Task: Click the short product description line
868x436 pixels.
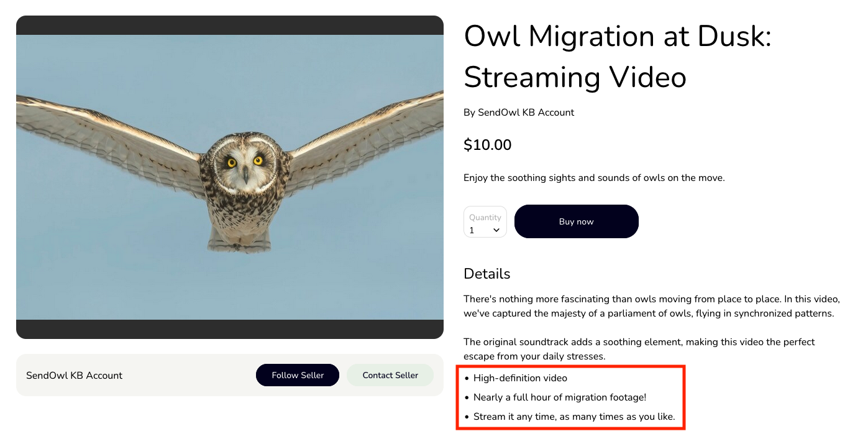Action: coord(594,178)
